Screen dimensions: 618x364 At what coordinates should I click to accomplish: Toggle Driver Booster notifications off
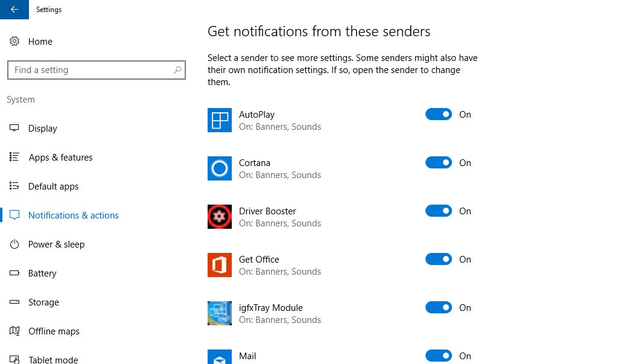(439, 211)
